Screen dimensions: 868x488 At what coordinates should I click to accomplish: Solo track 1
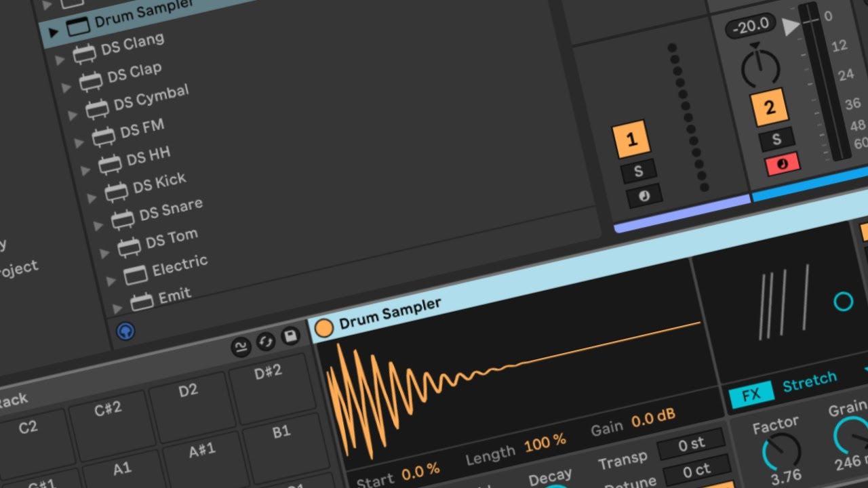[x=638, y=172]
